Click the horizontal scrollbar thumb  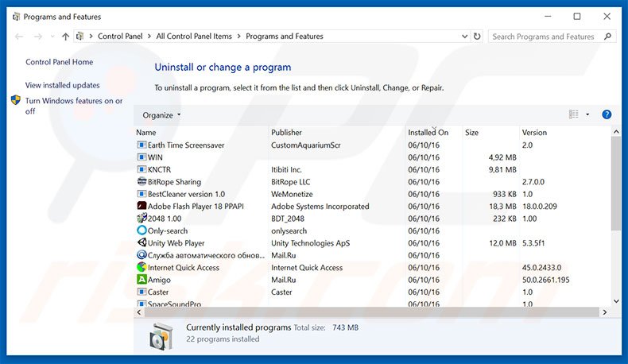[371, 312]
